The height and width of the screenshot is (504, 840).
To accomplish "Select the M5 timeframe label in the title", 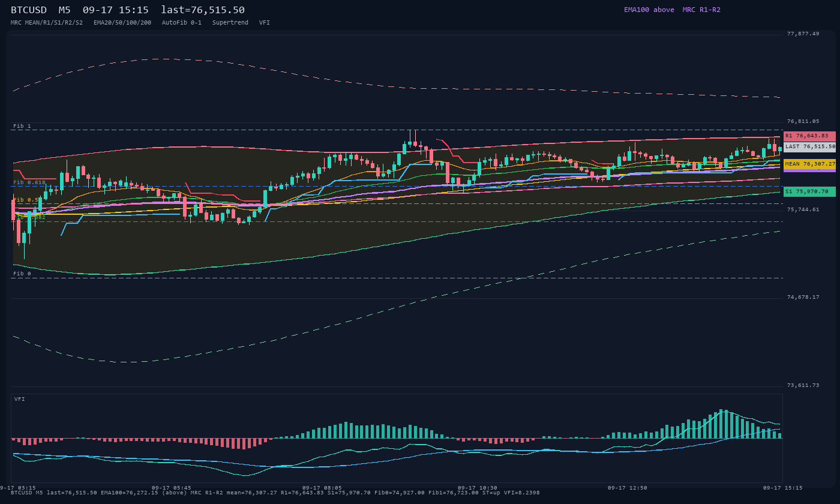I will click(x=64, y=10).
